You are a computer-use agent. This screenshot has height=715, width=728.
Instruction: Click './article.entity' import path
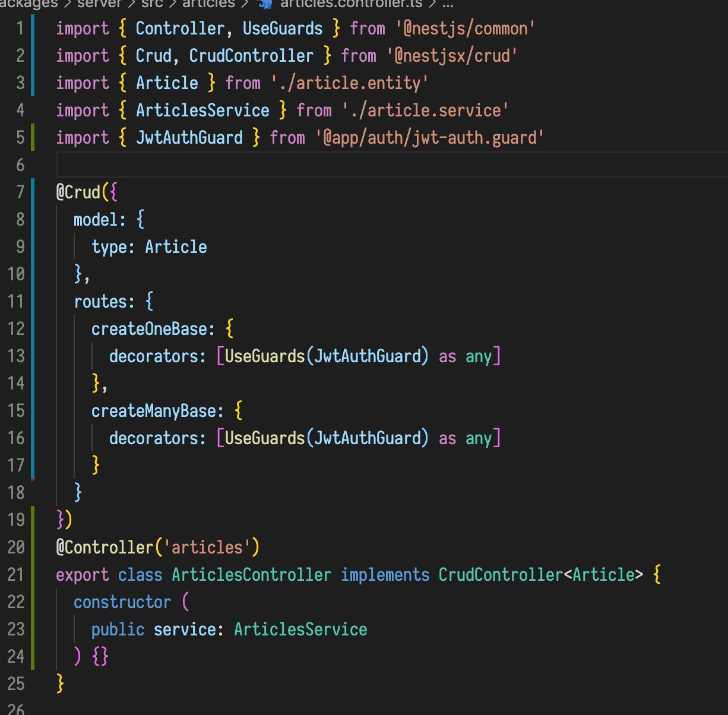coord(349,83)
